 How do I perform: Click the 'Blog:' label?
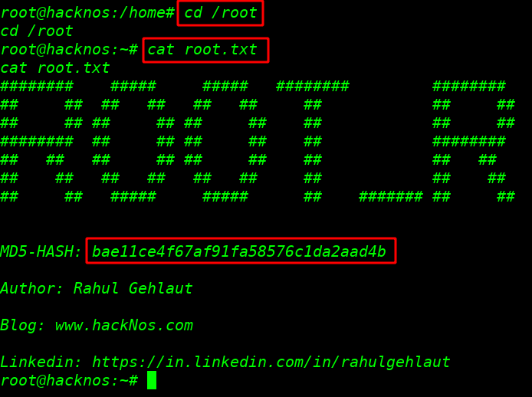click(x=23, y=325)
